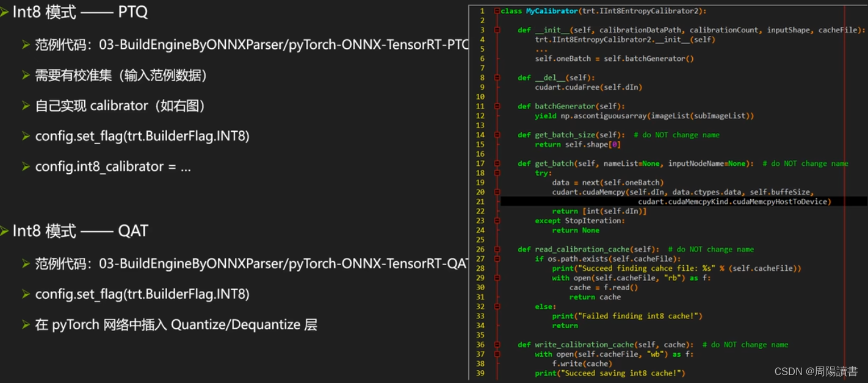Collapse the with open "wb" fold marker
Image resolution: width=868 pixels, height=383 pixels.
497,354
